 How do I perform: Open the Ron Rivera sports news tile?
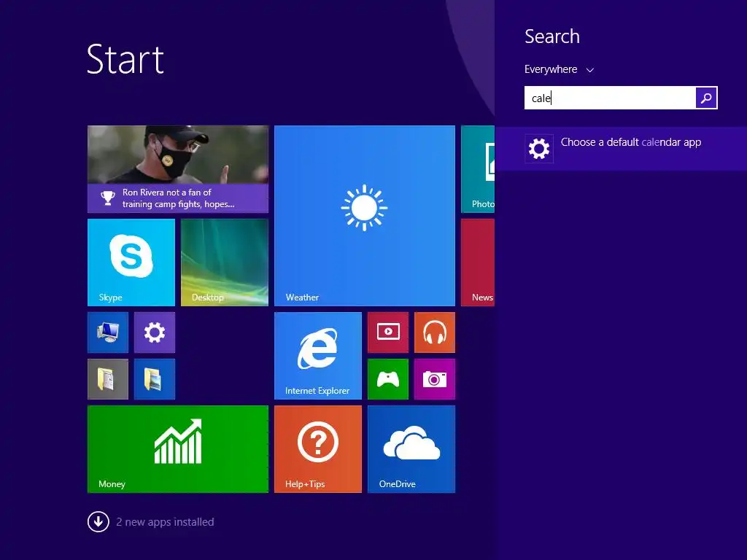tap(178, 169)
